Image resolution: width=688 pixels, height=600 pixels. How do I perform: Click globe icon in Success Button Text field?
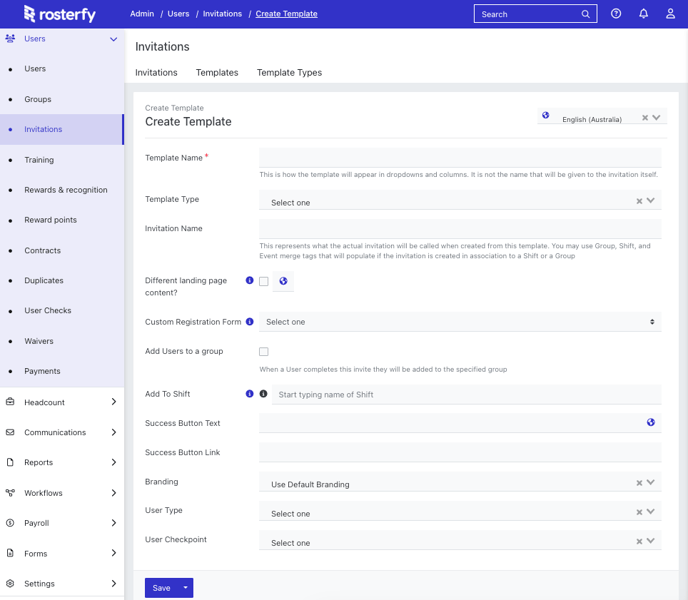point(651,422)
